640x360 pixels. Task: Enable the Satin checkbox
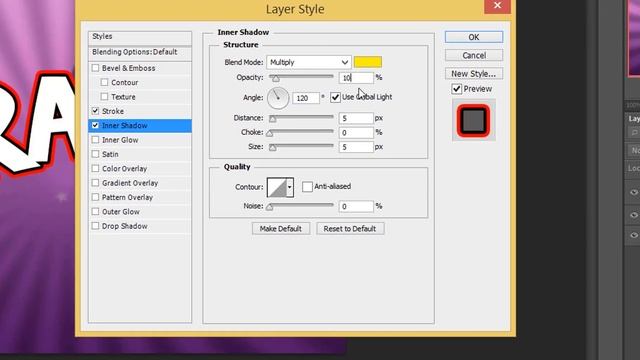click(x=96, y=154)
